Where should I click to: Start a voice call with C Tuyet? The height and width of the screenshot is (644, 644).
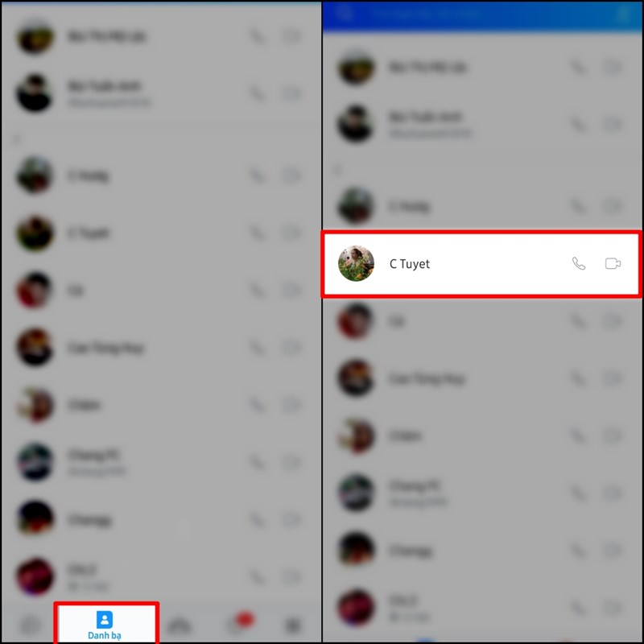tap(579, 264)
